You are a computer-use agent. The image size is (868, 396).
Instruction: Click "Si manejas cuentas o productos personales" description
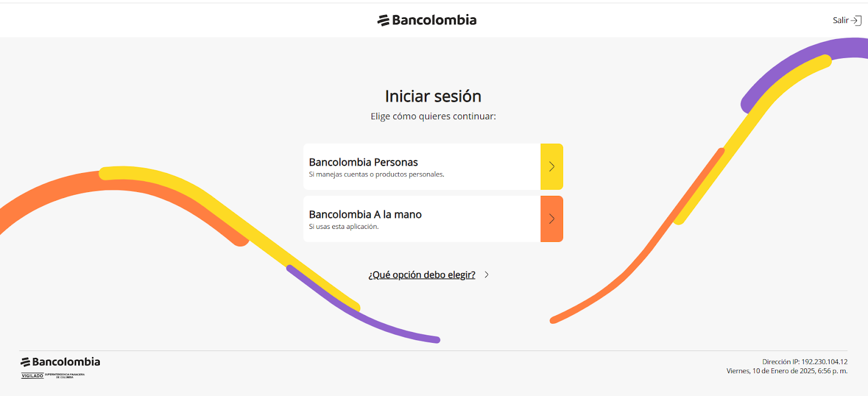tap(376, 175)
